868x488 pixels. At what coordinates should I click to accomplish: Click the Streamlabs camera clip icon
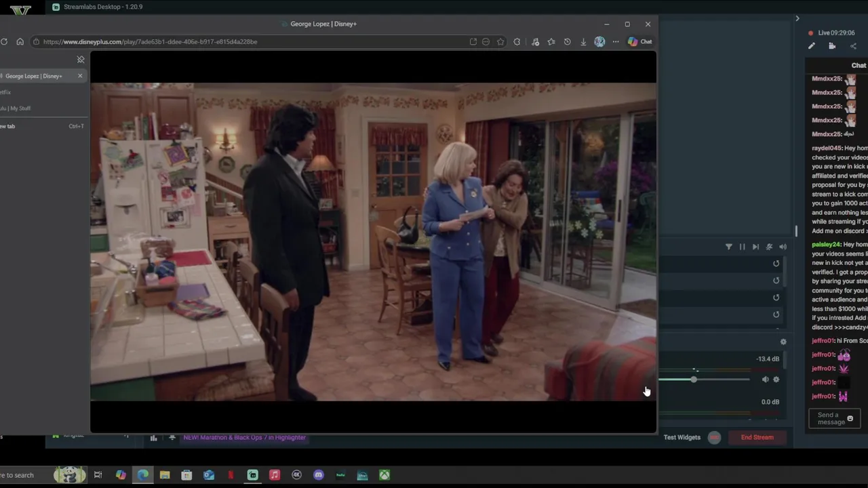tap(832, 46)
